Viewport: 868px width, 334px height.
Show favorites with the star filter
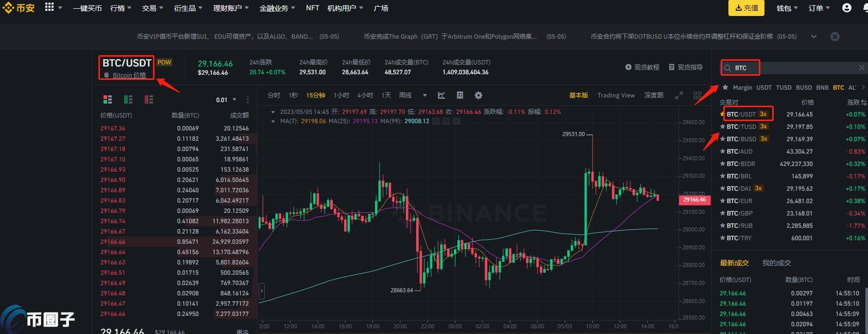pyautogui.click(x=725, y=88)
